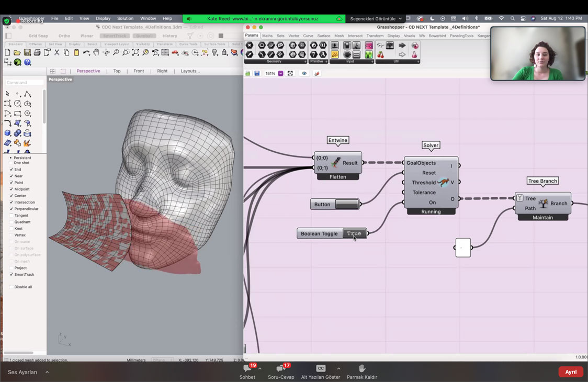
Task: Expand the Ses Ayarları audio options
Action: (47, 372)
